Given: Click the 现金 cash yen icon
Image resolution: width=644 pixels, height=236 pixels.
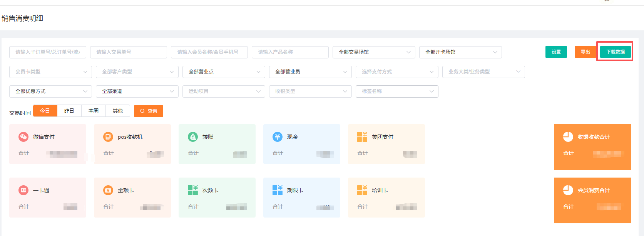Looking at the screenshot, I should [278, 137].
